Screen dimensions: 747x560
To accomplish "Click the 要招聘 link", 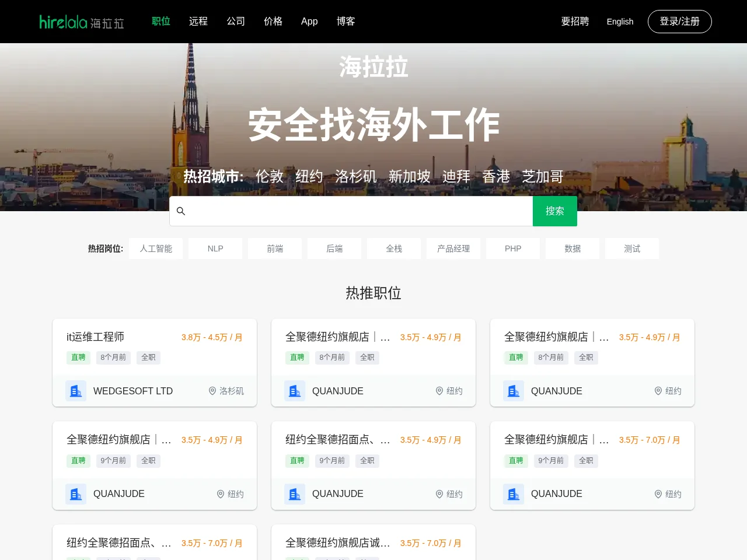I will (x=575, y=21).
